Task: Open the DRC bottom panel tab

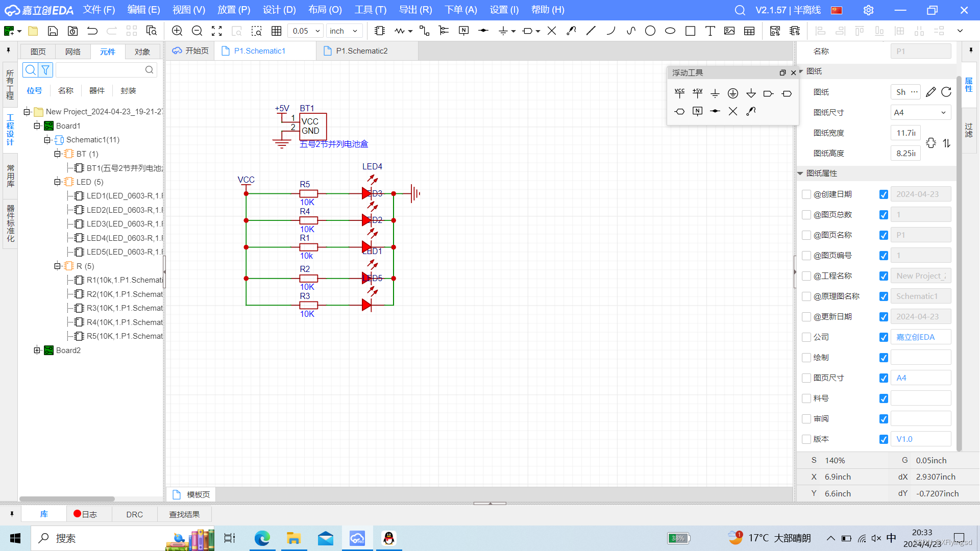Action: 134,514
